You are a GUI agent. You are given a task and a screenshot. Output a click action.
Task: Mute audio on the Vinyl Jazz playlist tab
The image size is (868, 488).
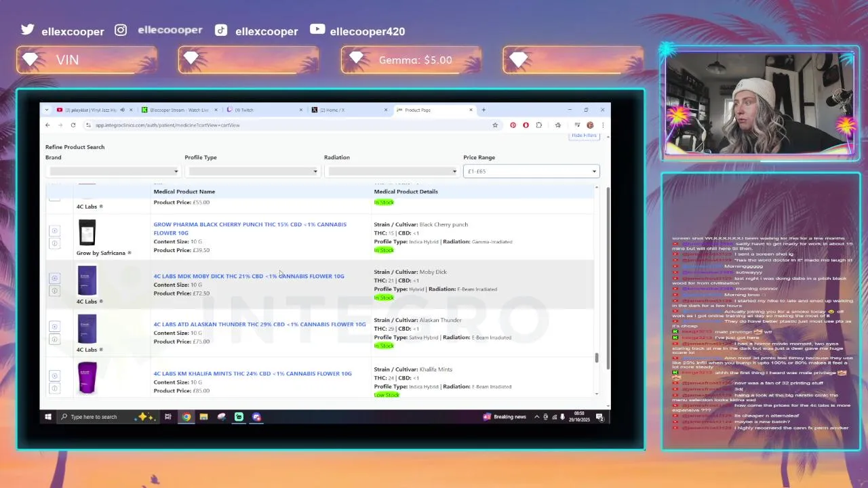(x=122, y=110)
